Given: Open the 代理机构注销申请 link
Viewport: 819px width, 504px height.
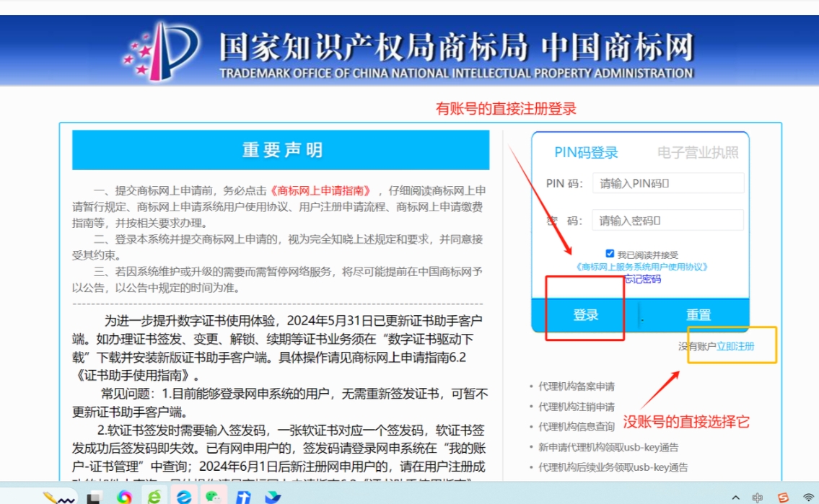Looking at the screenshot, I should coord(577,407).
